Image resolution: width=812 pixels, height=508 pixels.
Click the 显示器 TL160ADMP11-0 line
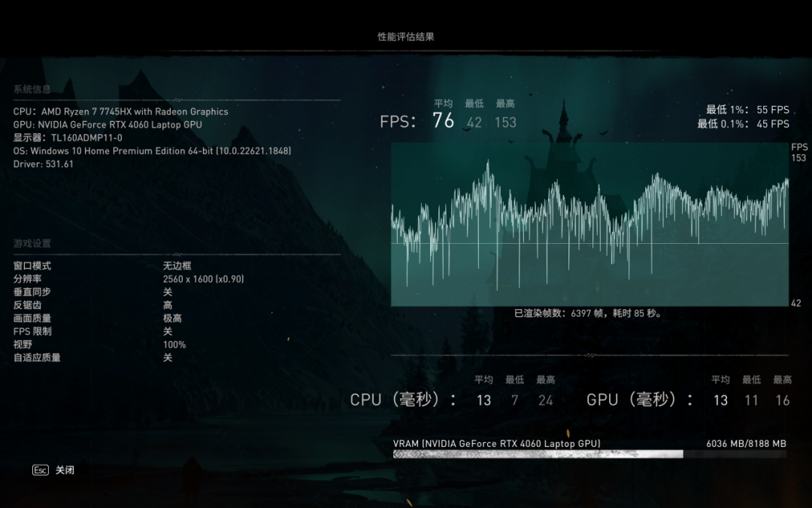tap(68, 138)
